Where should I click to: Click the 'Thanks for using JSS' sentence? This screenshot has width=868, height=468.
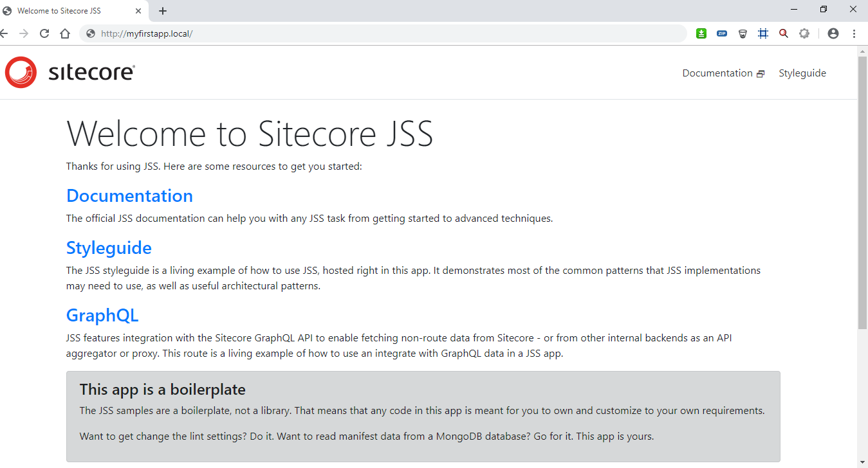click(x=214, y=166)
